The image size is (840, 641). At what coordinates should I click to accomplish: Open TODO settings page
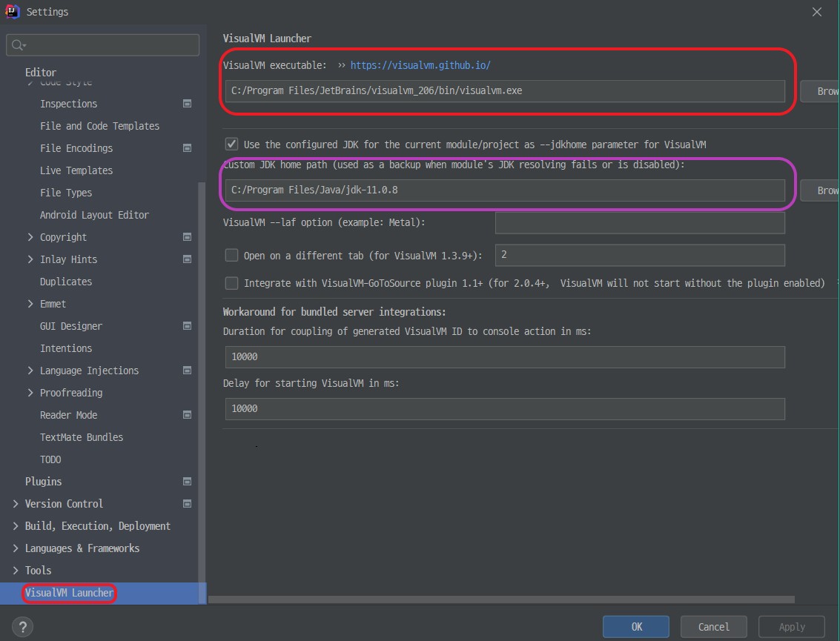pyautogui.click(x=50, y=459)
